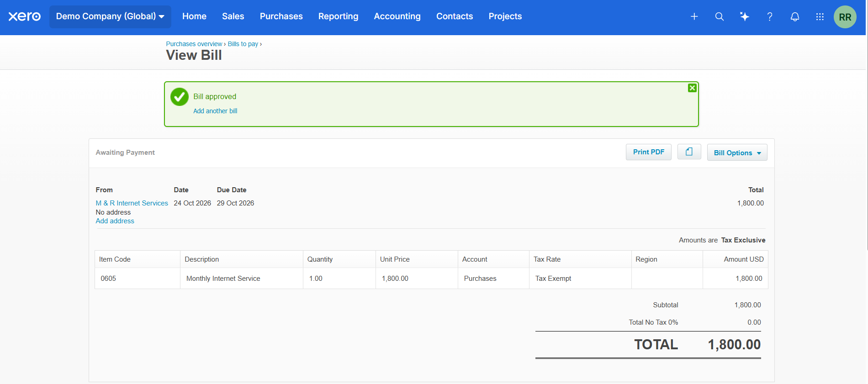Open the help question mark icon
Screen dimensions: 868x384
pyautogui.click(x=769, y=16)
